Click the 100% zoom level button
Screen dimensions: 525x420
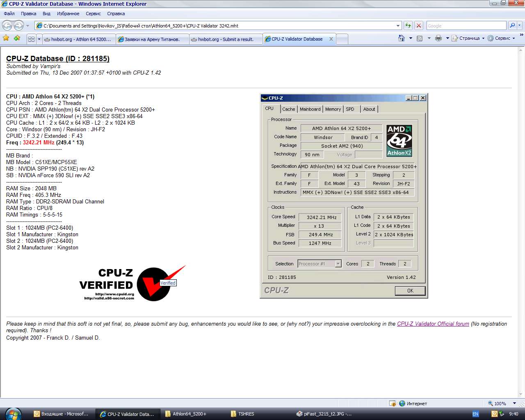[x=497, y=403]
